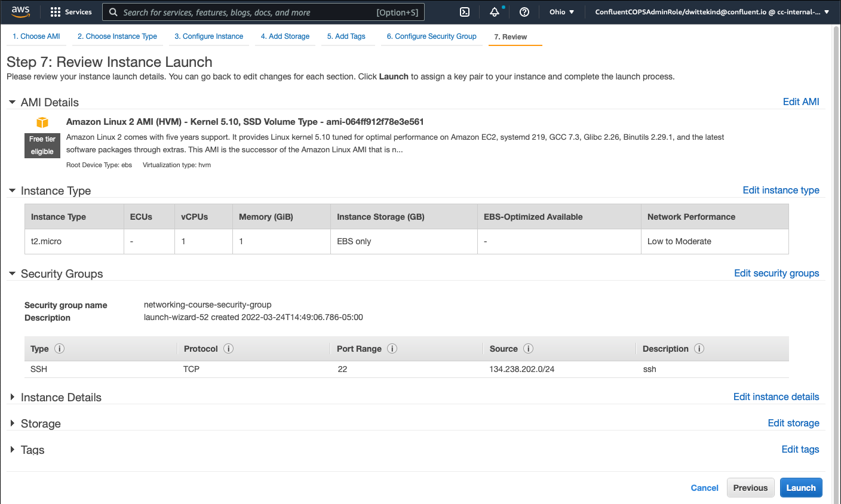
Task: Collapse the Security Groups section
Action: pos(12,273)
